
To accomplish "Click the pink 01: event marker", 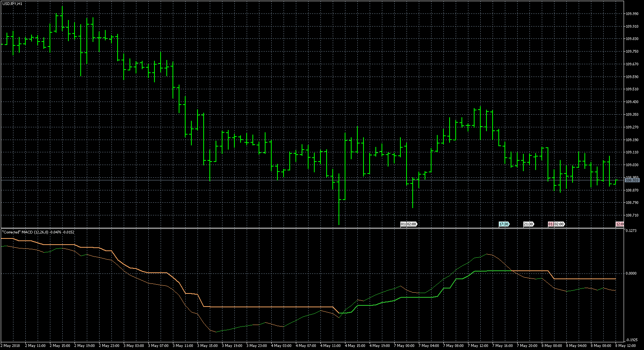I will tap(551, 224).
